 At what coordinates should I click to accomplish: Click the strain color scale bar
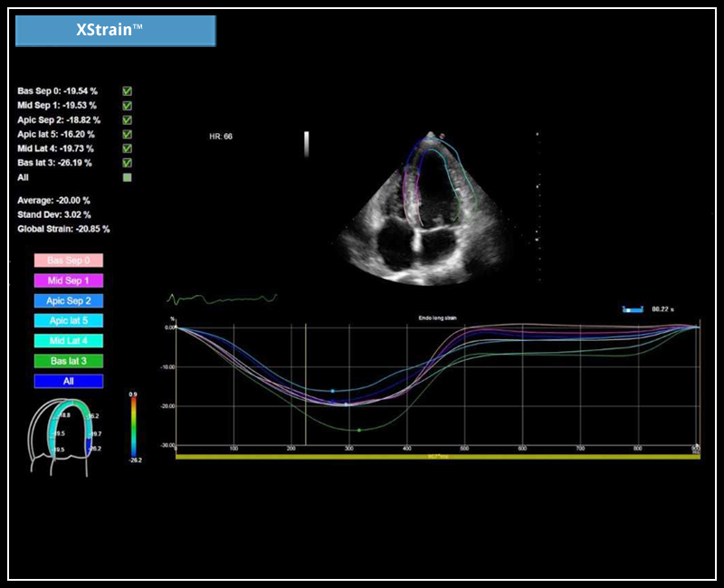[133, 427]
